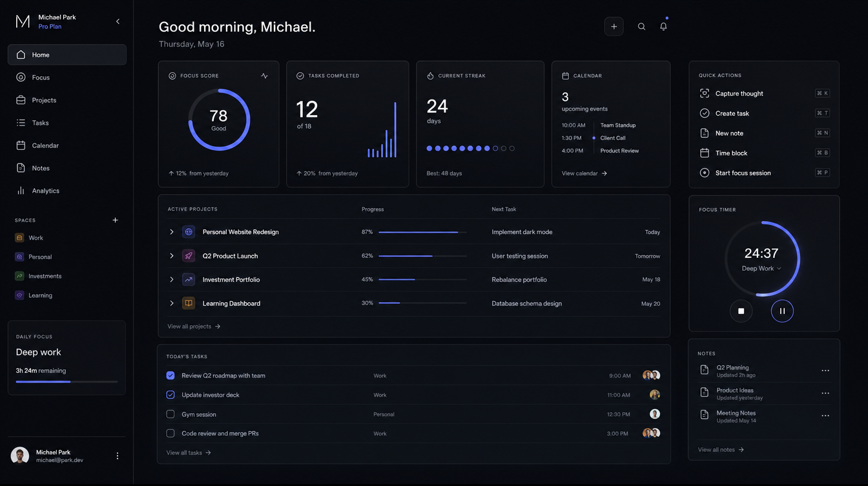868x486 pixels.
Task: Collapse the sidebar with the left chevron
Action: point(118,21)
